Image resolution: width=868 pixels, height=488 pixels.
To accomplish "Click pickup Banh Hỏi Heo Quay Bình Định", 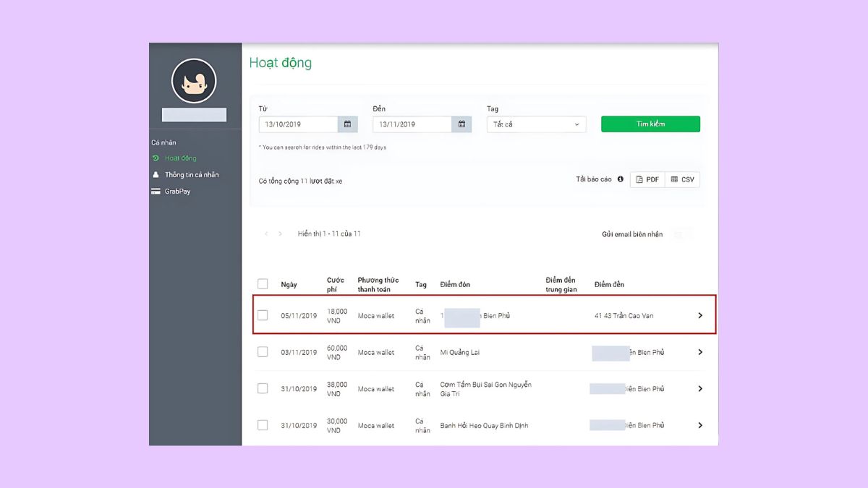I will 484,426.
